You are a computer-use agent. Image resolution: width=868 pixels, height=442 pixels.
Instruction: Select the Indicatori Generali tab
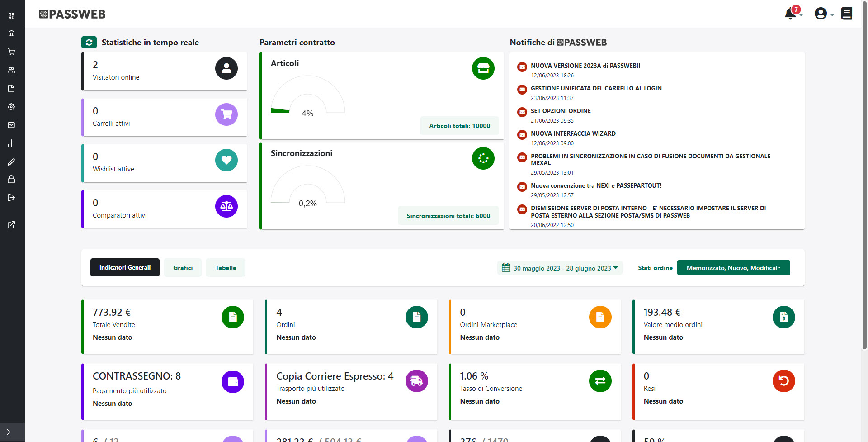point(125,268)
